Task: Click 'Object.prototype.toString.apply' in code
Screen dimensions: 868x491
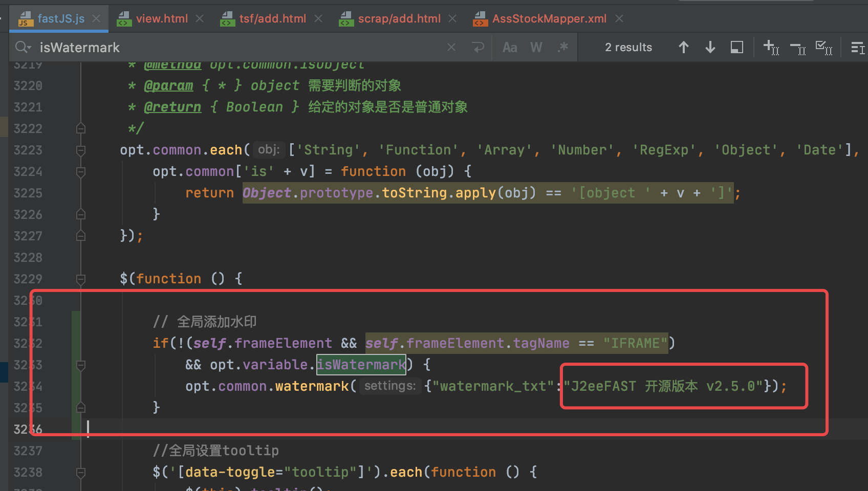Action: click(x=370, y=193)
